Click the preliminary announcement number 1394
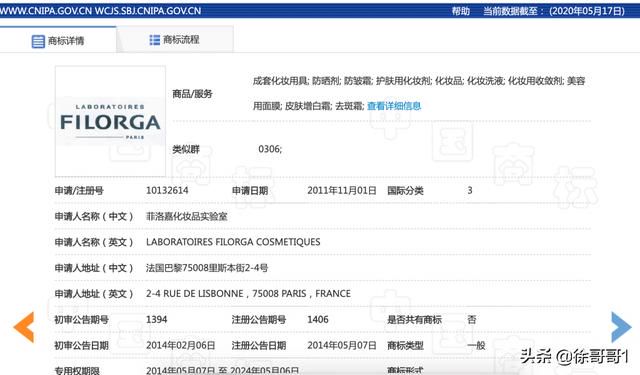The height and width of the screenshot is (375, 640). tap(156, 320)
